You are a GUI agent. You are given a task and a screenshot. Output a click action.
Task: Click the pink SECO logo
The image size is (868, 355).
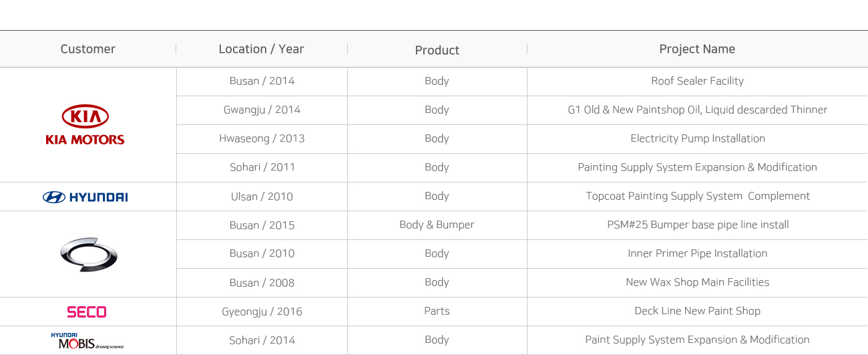pos(87,312)
